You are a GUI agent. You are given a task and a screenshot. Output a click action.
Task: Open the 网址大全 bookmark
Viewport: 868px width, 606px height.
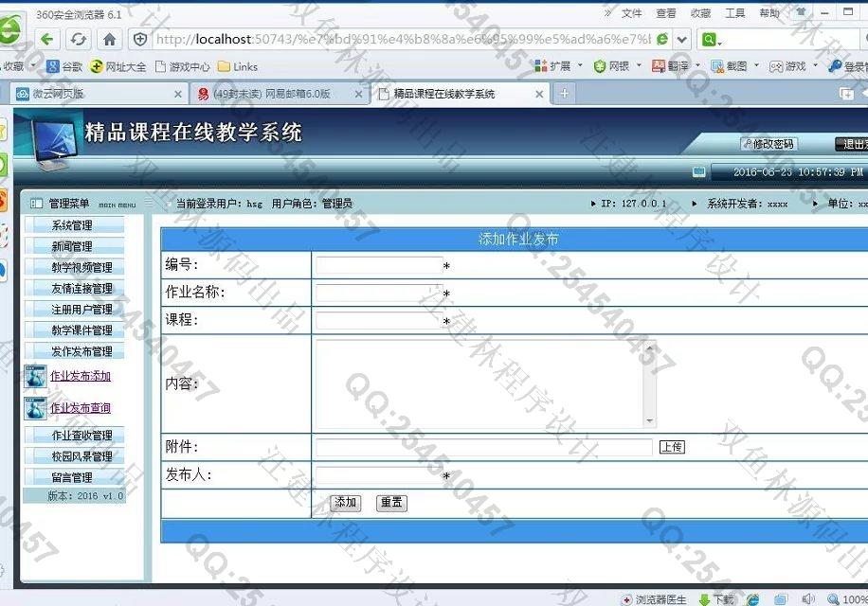point(118,67)
